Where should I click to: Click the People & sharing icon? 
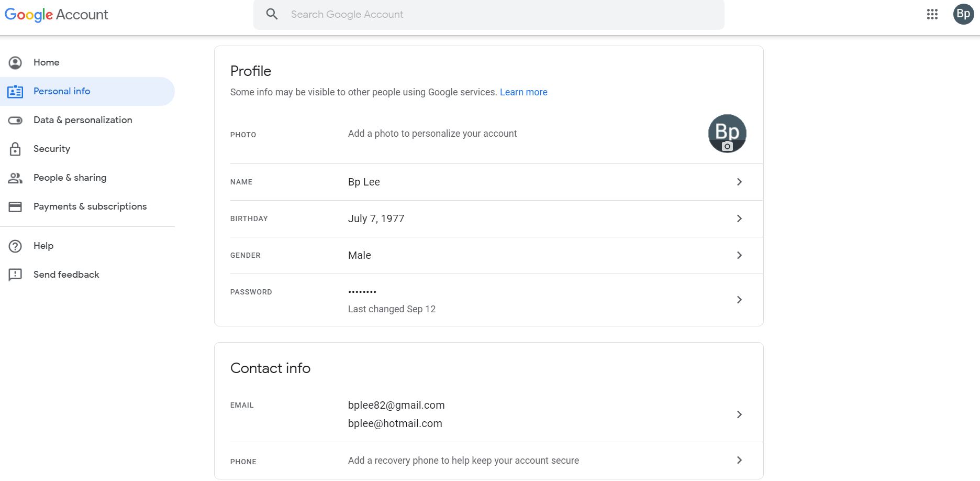click(x=15, y=178)
